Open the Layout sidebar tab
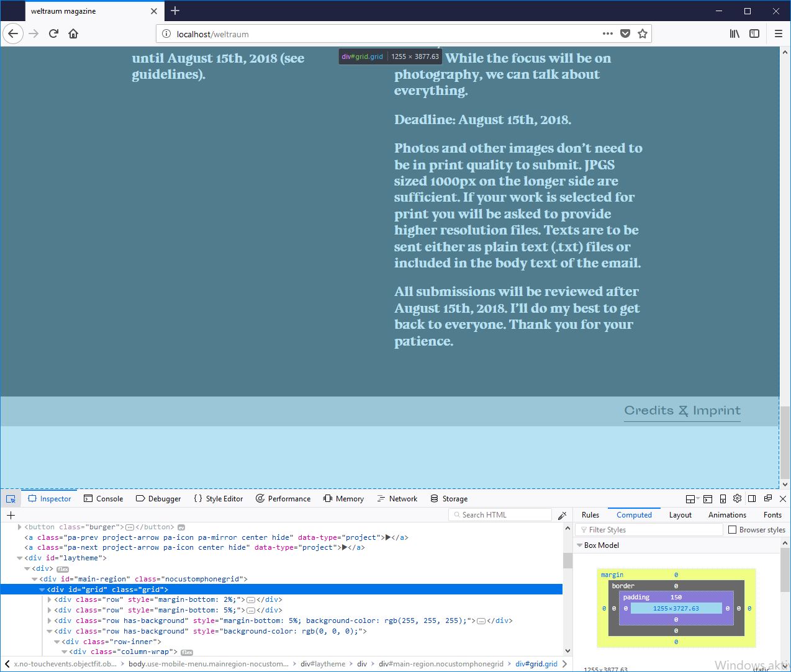The height and width of the screenshot is (672, 791). [680, 515]
